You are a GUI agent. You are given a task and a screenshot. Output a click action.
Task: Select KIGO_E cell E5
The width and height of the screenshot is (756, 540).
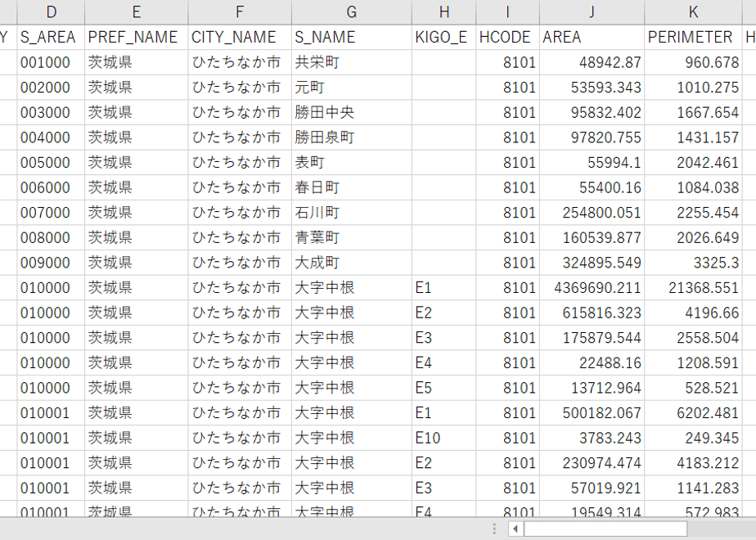[x=444, y=388]
